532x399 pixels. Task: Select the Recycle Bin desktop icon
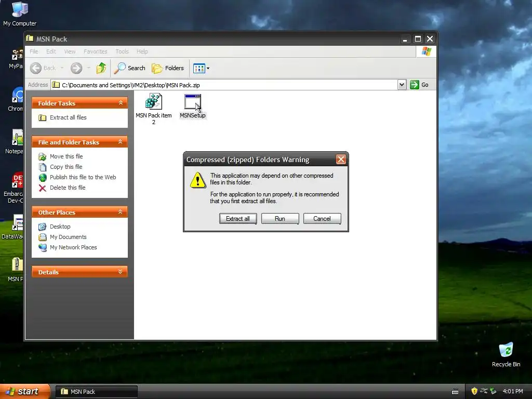tap(506, 354)
